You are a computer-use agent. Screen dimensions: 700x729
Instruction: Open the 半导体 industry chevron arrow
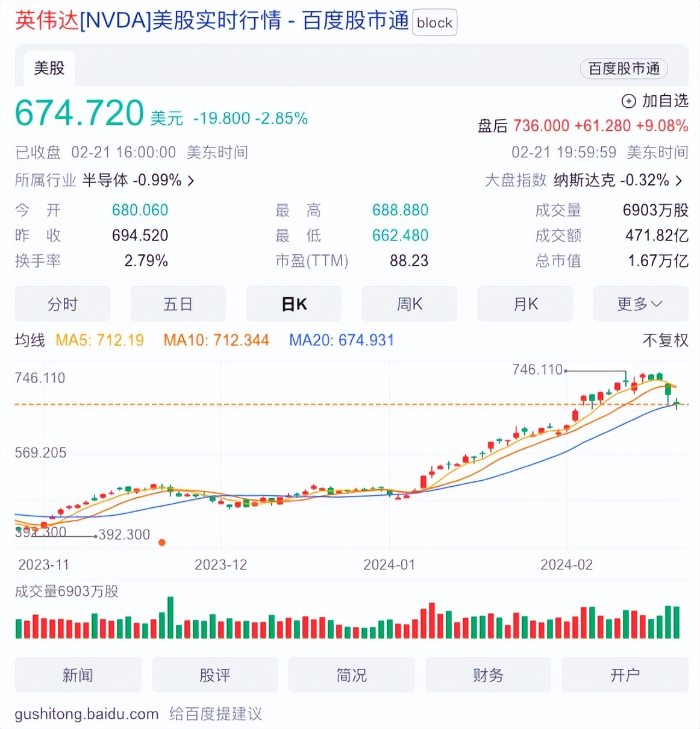[x=191, y=181]
